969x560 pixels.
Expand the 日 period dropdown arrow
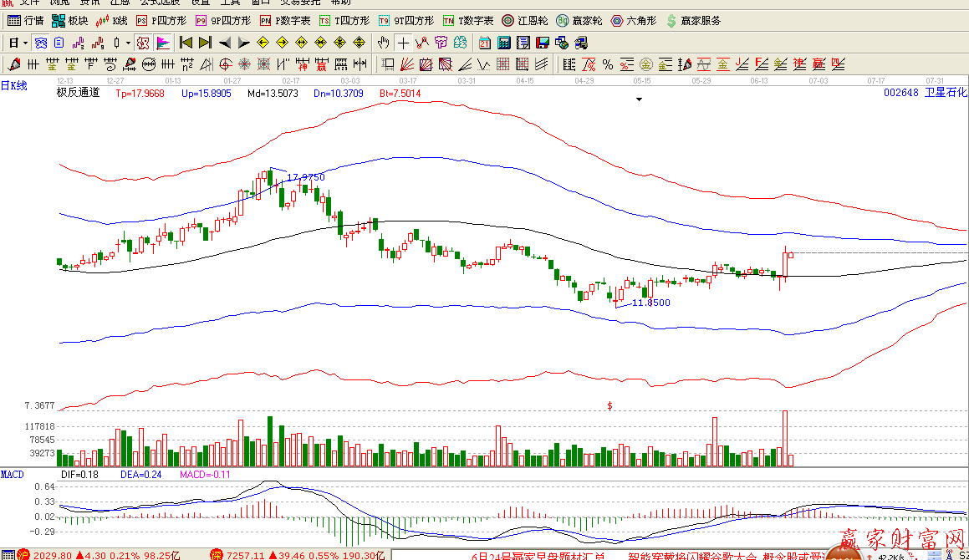pyautogui.click(x=25, y=43)
